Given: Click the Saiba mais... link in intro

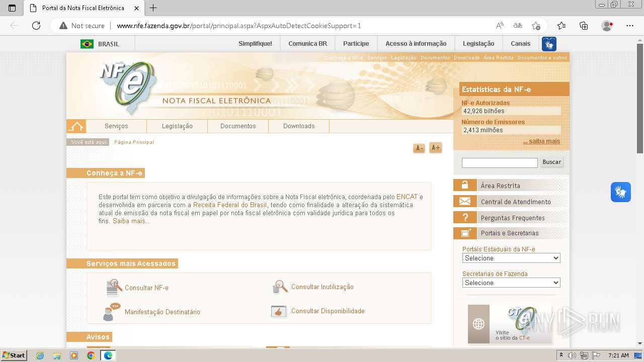Looking at the screenshot, I should tap(131, 221).
